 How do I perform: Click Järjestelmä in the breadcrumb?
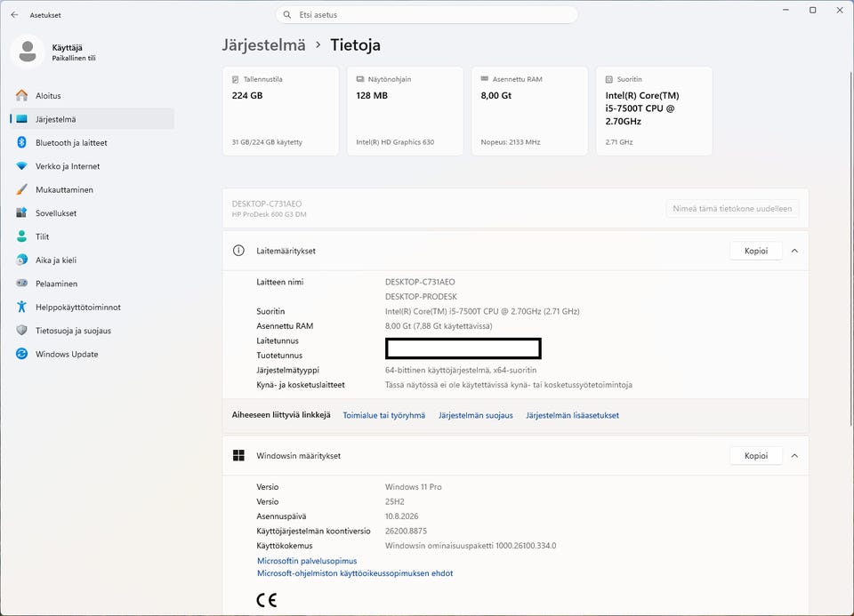[263, 45]
